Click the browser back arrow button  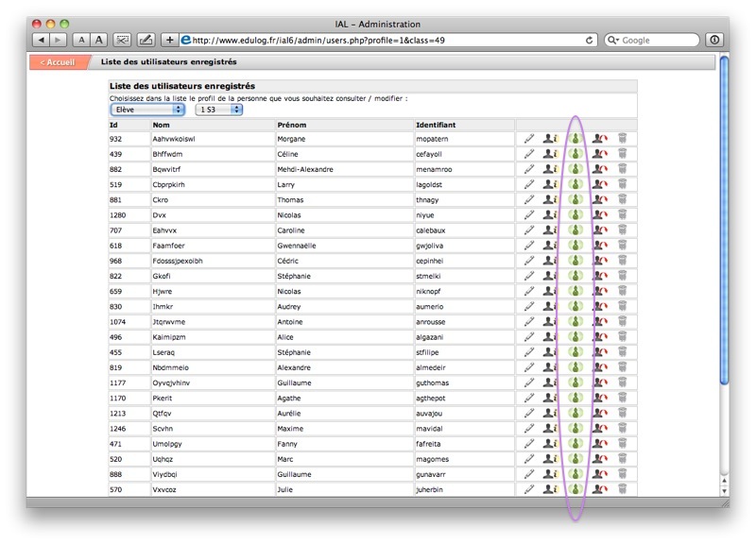(x=40, y=40)
